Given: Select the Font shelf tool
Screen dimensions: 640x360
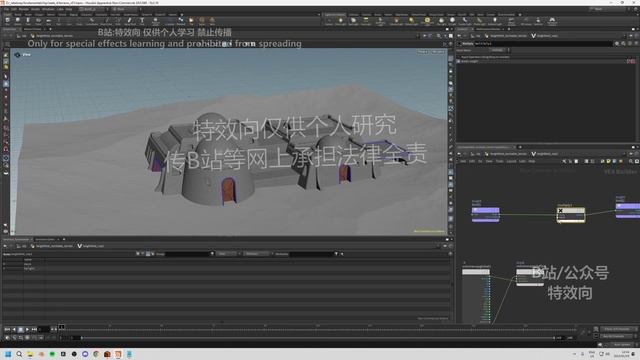Looking at the screenshot, I should 142,21.
